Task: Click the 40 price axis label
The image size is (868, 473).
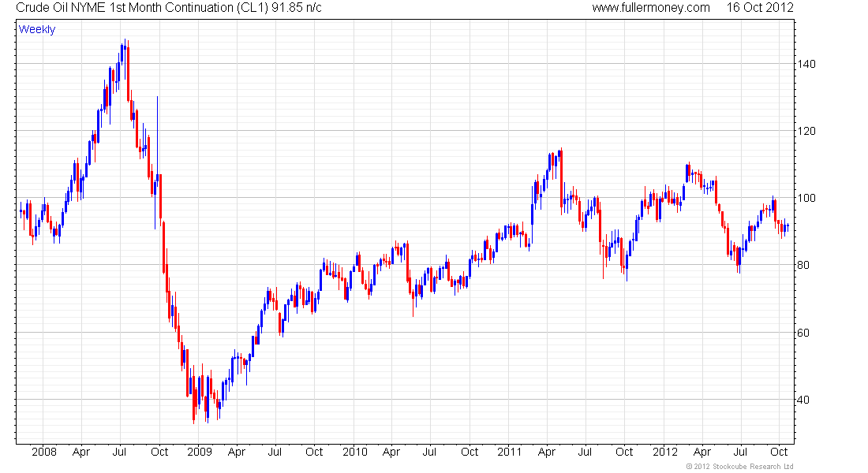Action: [803, 400]
